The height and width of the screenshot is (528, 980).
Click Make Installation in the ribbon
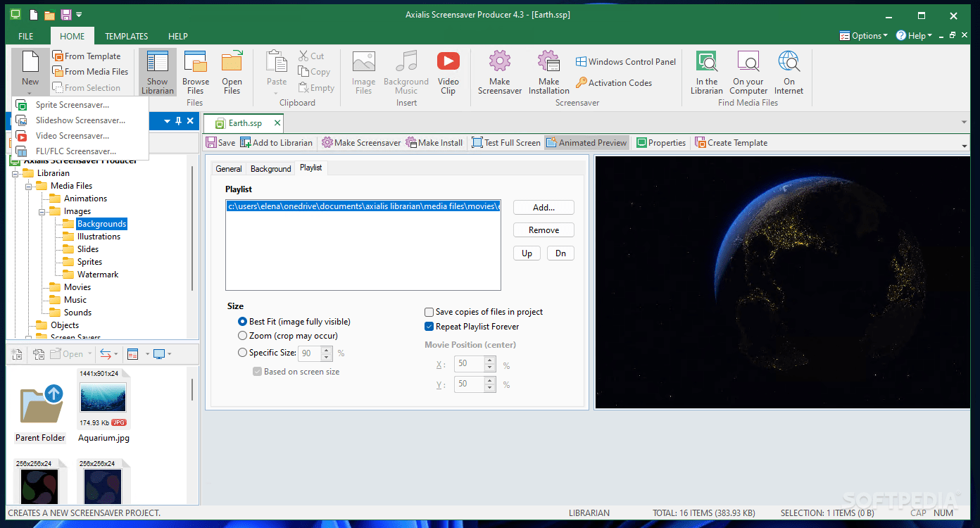549,72
